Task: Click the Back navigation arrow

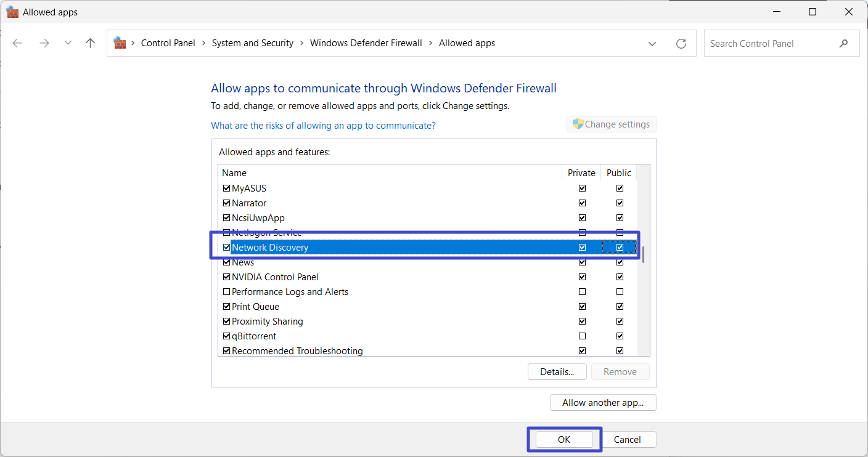Action: tap(17, 43)
